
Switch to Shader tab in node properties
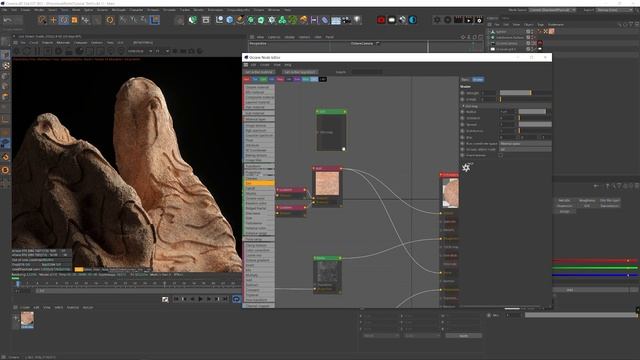478,80
